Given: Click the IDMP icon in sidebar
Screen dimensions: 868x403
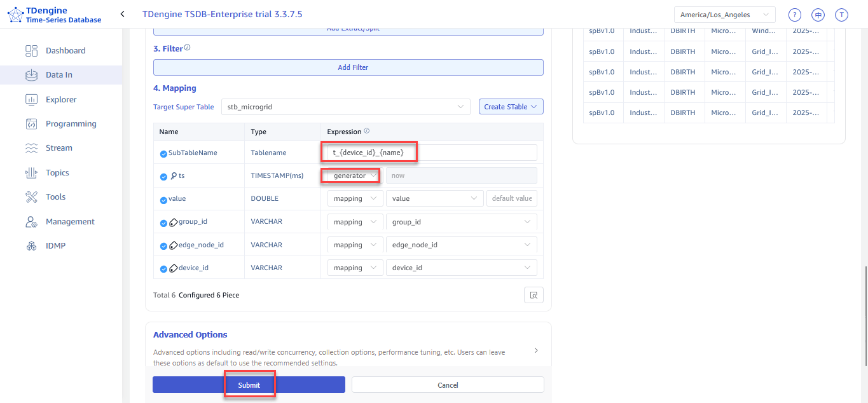Looking at the screenshot, I should coord(31,246).
